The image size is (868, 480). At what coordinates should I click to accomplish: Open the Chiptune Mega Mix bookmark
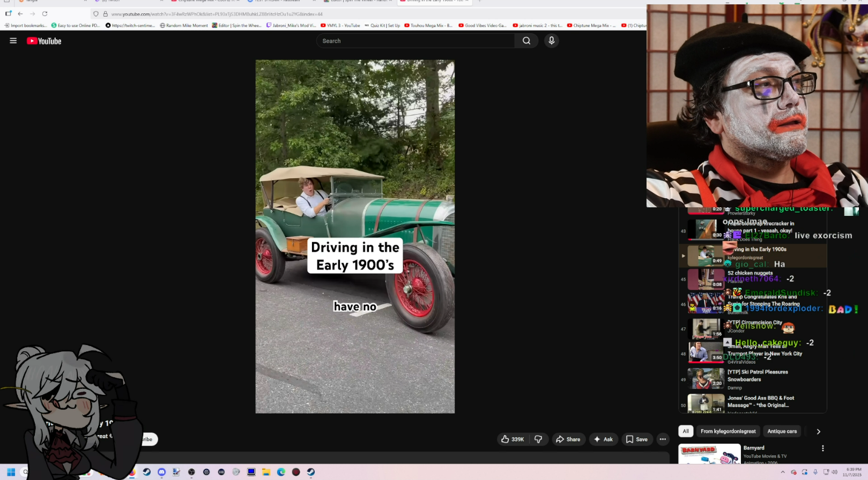pyautogui.click(x=591, y=25)
